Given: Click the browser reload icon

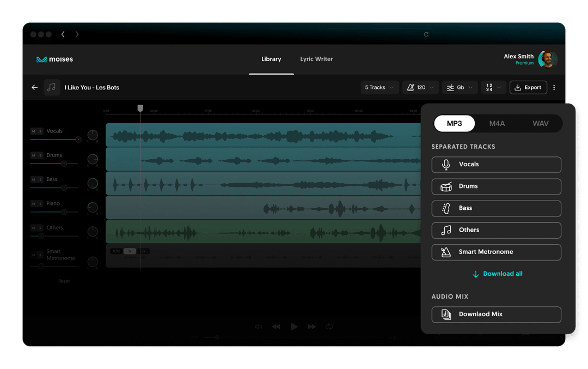Looking at the screenshot, I should [x=426, y=34].
